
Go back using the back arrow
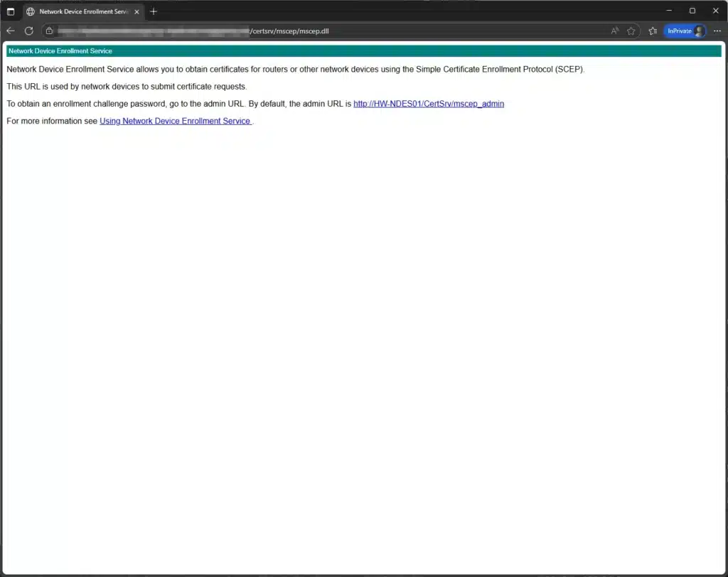click(x=11, y=31)
